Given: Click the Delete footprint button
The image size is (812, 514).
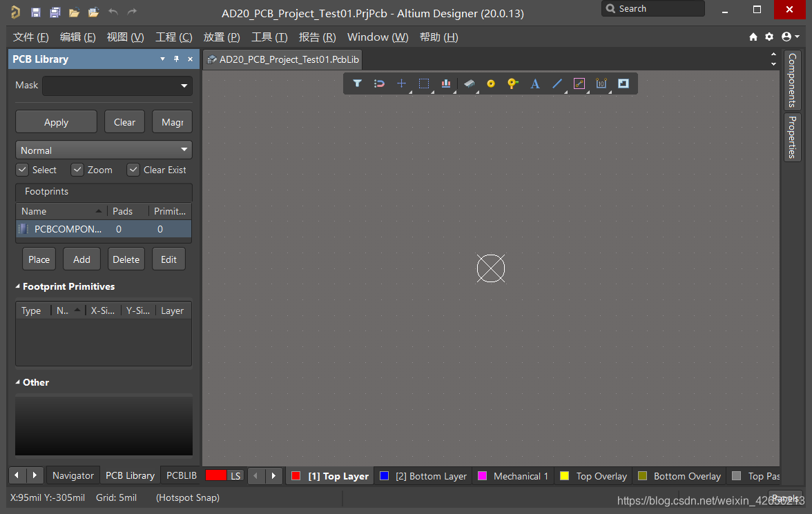Looking at the screenshot, I should tap(126, 259).
